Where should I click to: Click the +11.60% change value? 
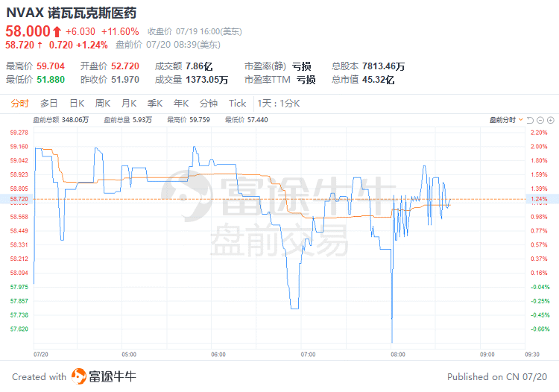pos(120,32)
